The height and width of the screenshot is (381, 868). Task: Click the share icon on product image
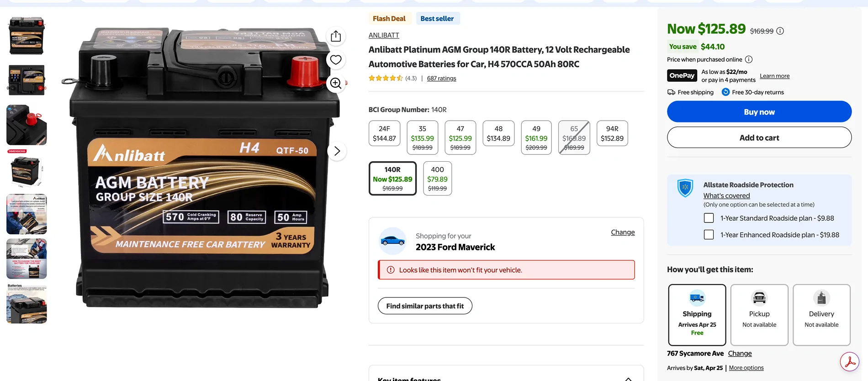[x=336, y=36]
